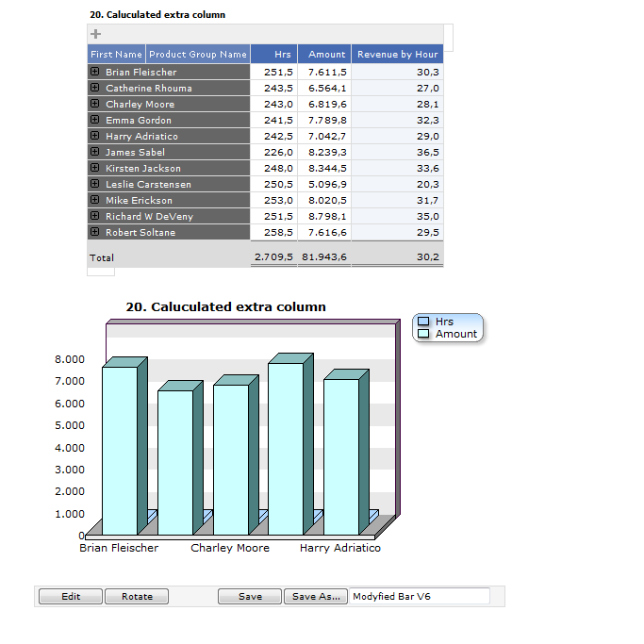Expand the James Sabel row

pos(94,152)
